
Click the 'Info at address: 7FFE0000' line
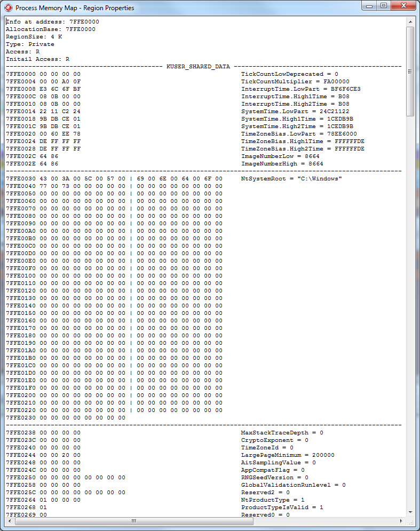(52, 22)
